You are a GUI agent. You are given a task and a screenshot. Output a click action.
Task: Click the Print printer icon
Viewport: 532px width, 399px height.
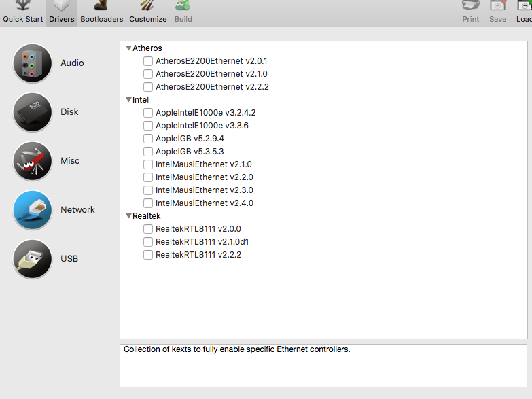tap(471, 5)
